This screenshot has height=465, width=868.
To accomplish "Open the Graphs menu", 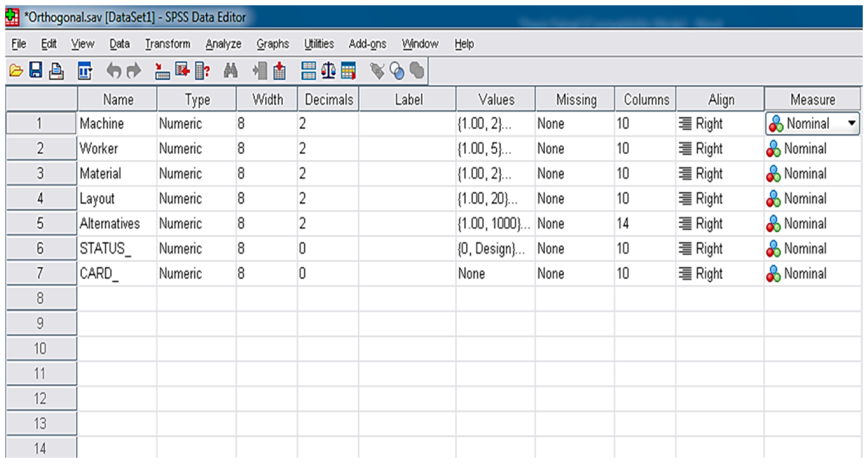I will pyautogui.click(x=272, y=44).
